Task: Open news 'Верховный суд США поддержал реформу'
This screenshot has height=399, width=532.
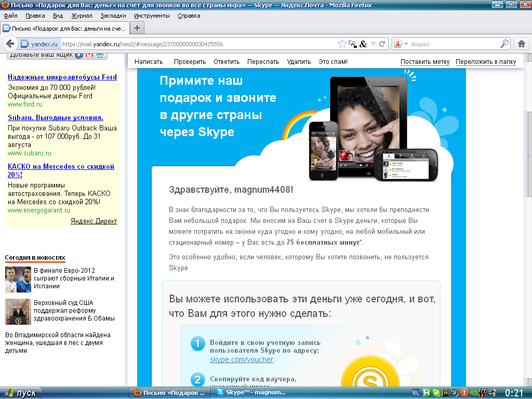Action: tap(74, 311)
